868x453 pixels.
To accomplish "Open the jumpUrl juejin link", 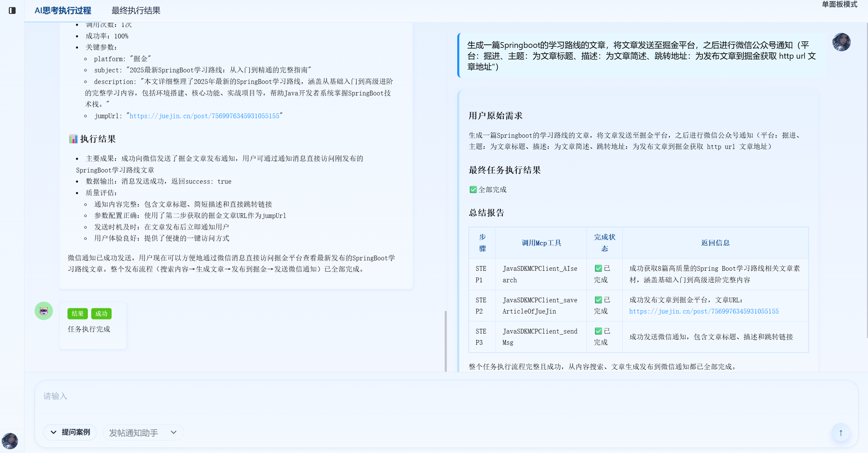I will [204, 116].
